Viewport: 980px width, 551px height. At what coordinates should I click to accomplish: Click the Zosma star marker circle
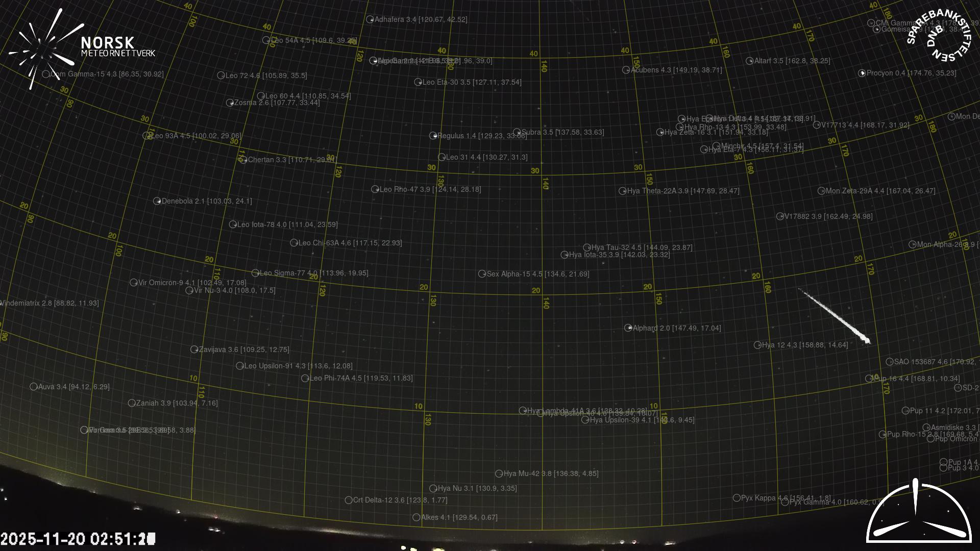point(230,103)
